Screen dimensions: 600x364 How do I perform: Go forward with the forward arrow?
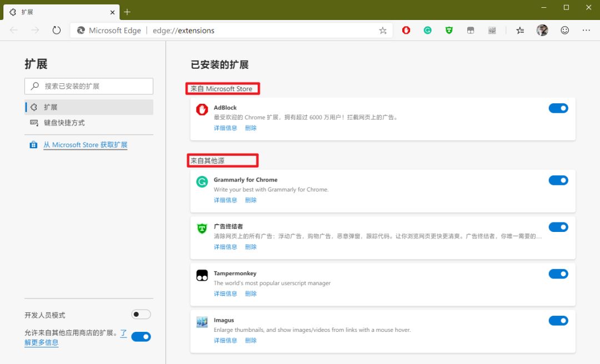(x=35, y=30)
